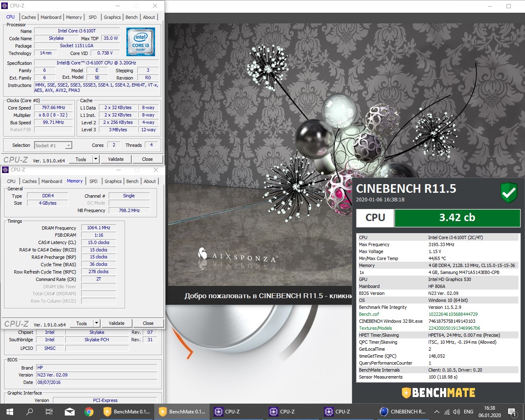Open the Graphics tab in top CPU-Z window
The width and height of the screenshot is (525, 420).
tap(112, 17)
